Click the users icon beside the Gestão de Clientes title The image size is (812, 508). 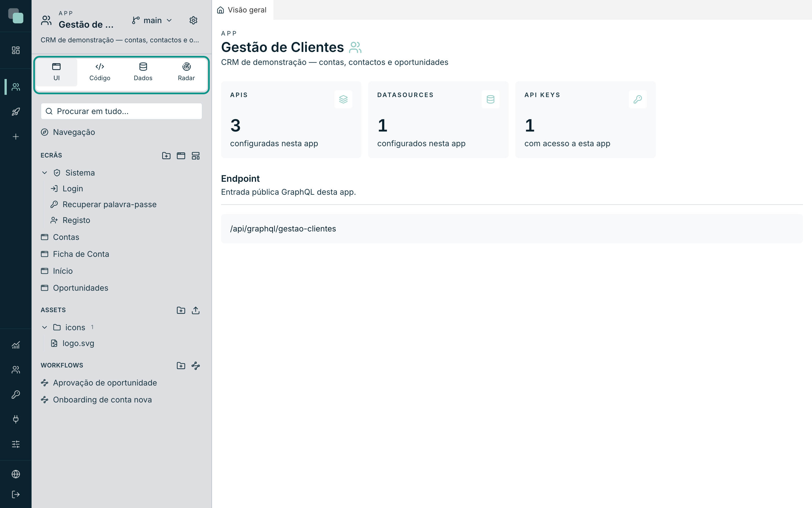(x=355, y=47)
